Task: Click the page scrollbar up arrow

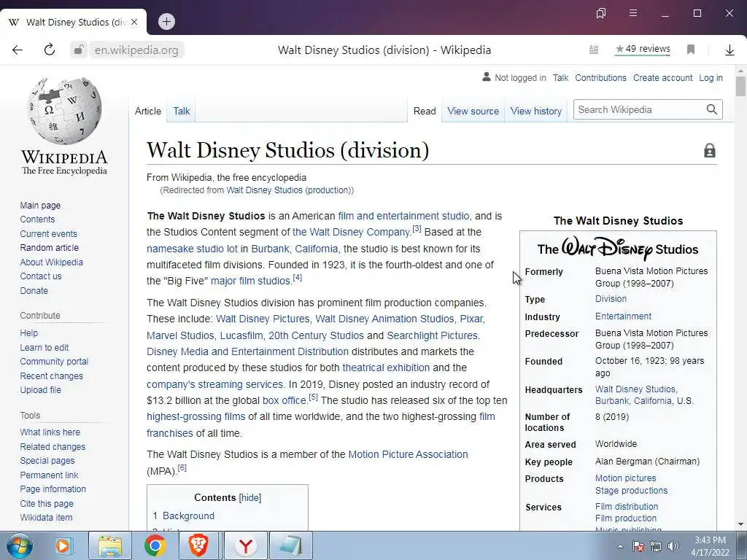Action: (740, 71)
